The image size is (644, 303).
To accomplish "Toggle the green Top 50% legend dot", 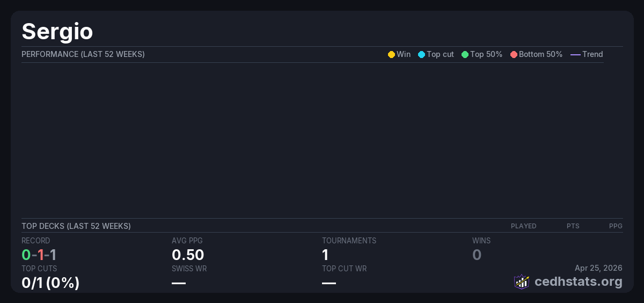I will (x=465, y=54).
